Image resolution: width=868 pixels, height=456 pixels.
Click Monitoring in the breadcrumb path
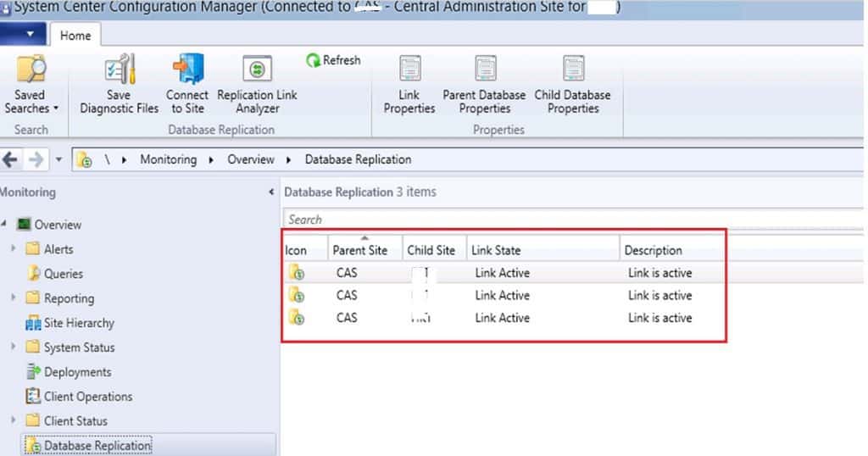pos(168,159)
